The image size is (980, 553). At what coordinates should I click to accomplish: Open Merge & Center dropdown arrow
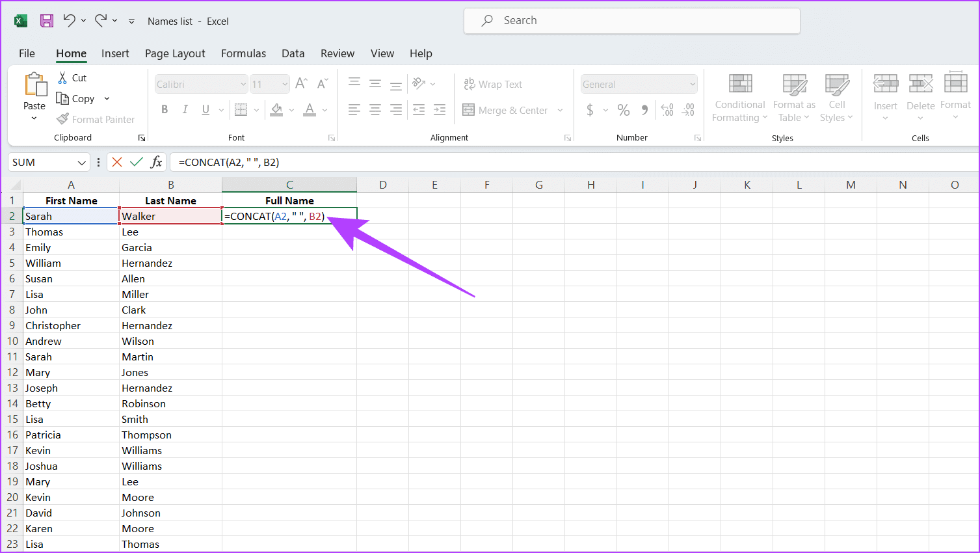[560, 111]
